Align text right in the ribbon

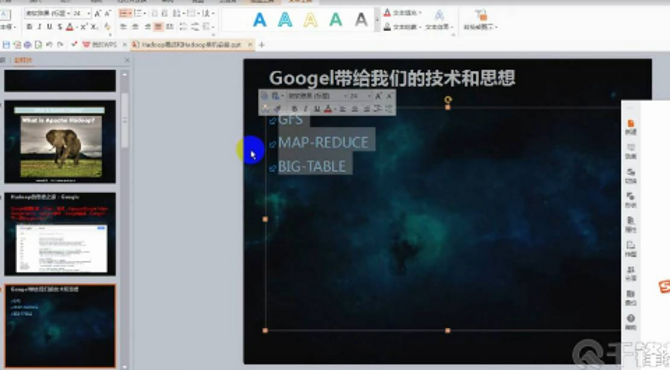click(147, 26)
